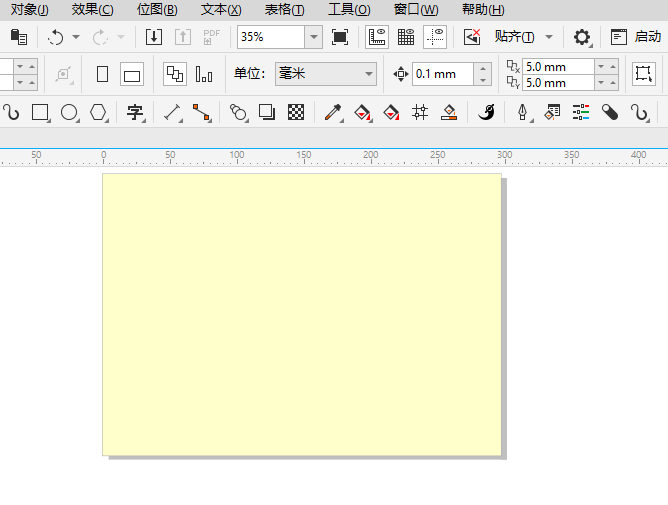Expand the 贴齐(T) snap dropdown
This screenshot has height=505, width=668.
pyautogui.click(x=549, y=37)
